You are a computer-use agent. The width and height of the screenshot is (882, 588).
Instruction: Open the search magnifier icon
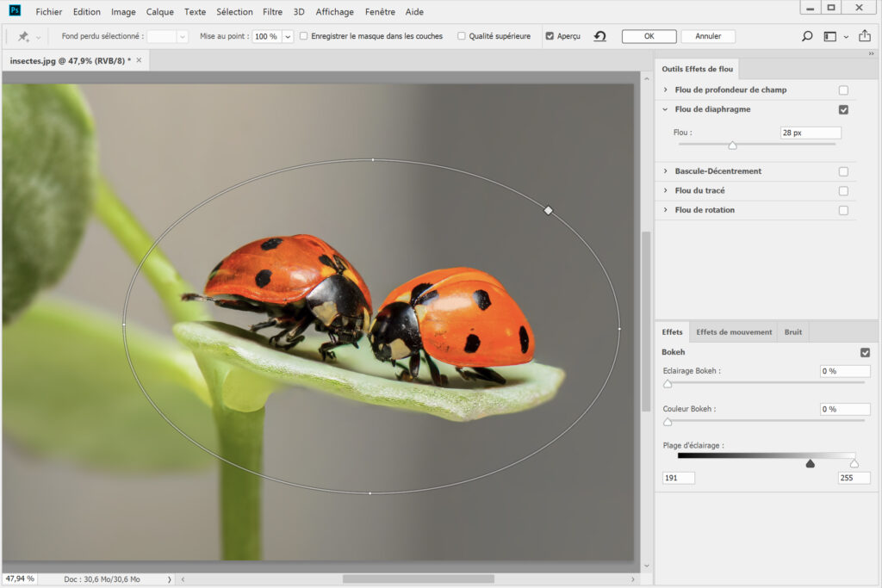(x=807, y=36)
